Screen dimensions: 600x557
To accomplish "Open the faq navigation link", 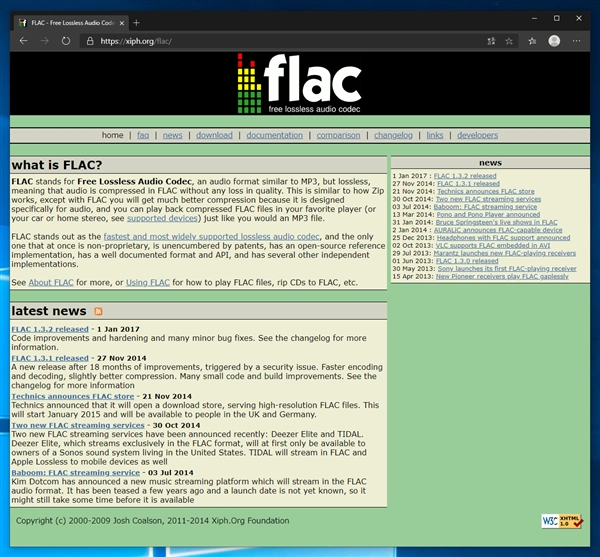I will click(x=143, y=135).
